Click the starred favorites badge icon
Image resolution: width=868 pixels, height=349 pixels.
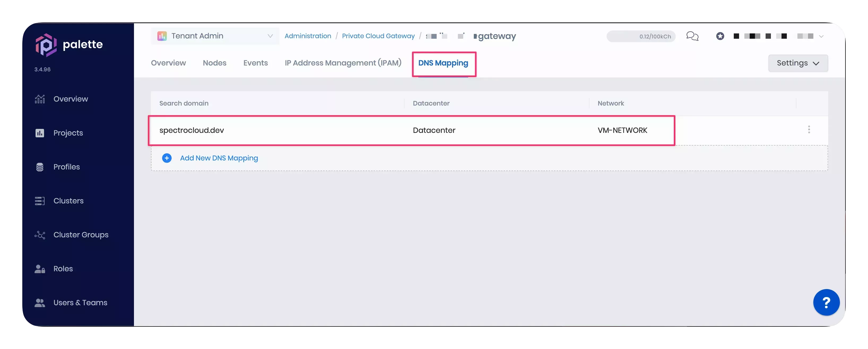pyautogui.click(x=721, y=36)
